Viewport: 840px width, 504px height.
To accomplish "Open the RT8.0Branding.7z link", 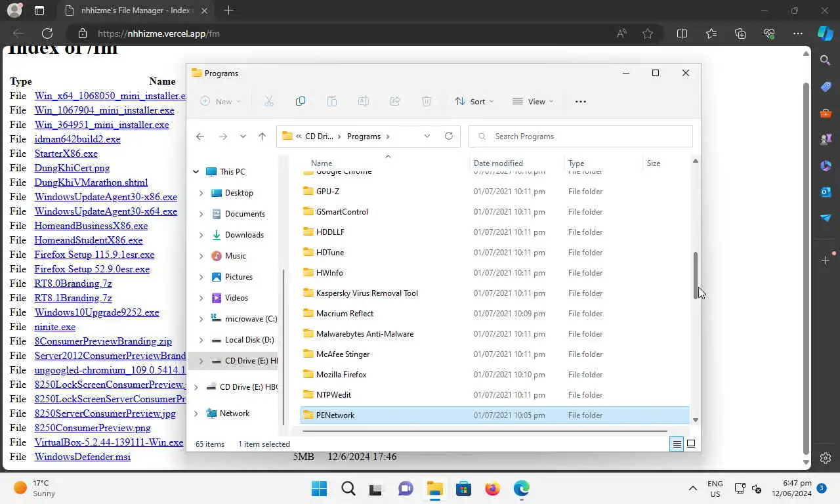I will pyautogui.click(x=73, y=283).
